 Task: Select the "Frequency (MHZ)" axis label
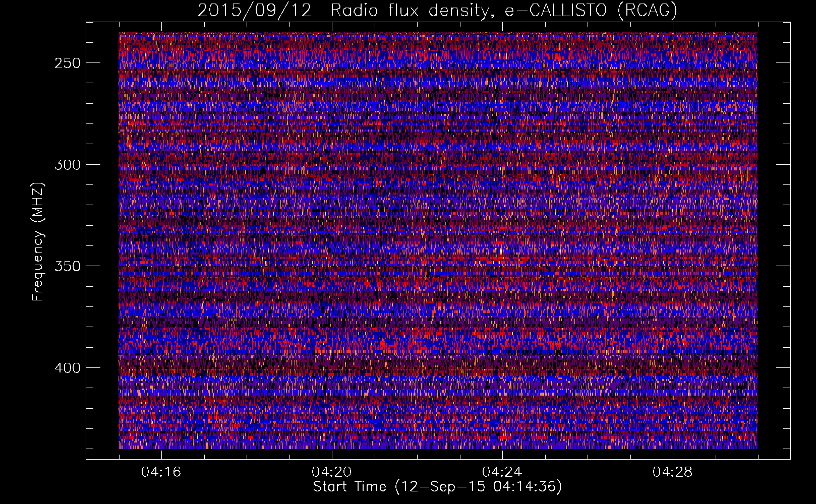[x=38, y=241]
